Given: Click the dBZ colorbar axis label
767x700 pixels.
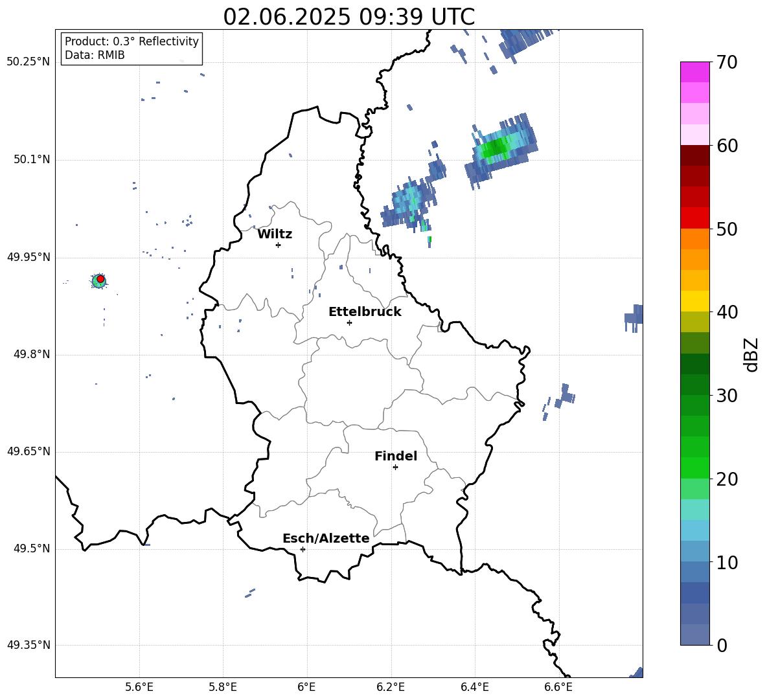Looking at the screenshot, I should point(752,354).
